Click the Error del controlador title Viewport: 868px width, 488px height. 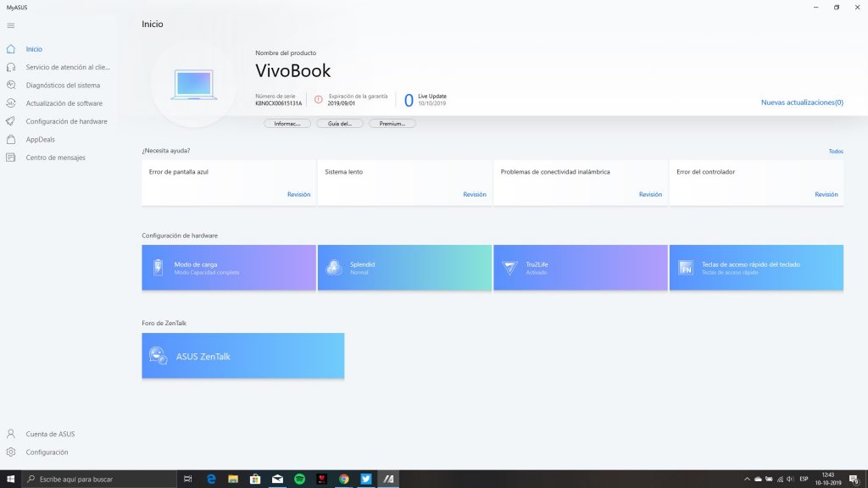(706, 172)
